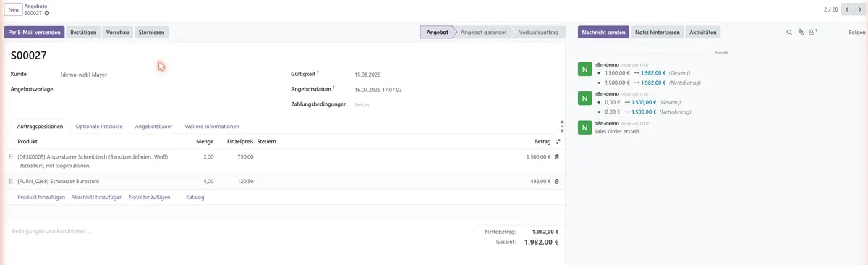Image resolution: width=868 pixels, height=265 pixels.
Task: Click Nachricht senden in the chatter
Action: 604,33
